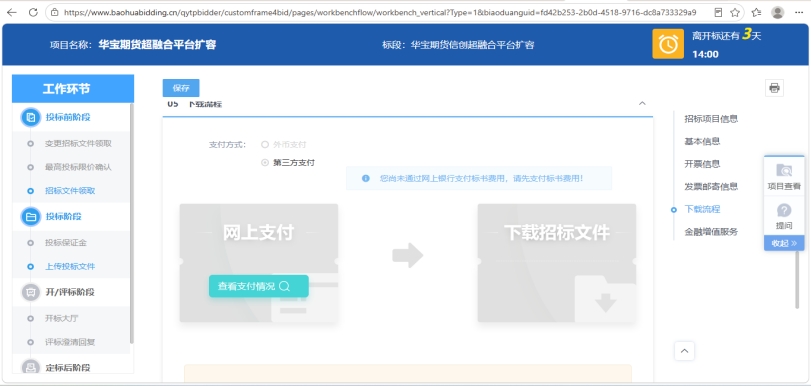Open 项目查看 floating panel icon

784,170
